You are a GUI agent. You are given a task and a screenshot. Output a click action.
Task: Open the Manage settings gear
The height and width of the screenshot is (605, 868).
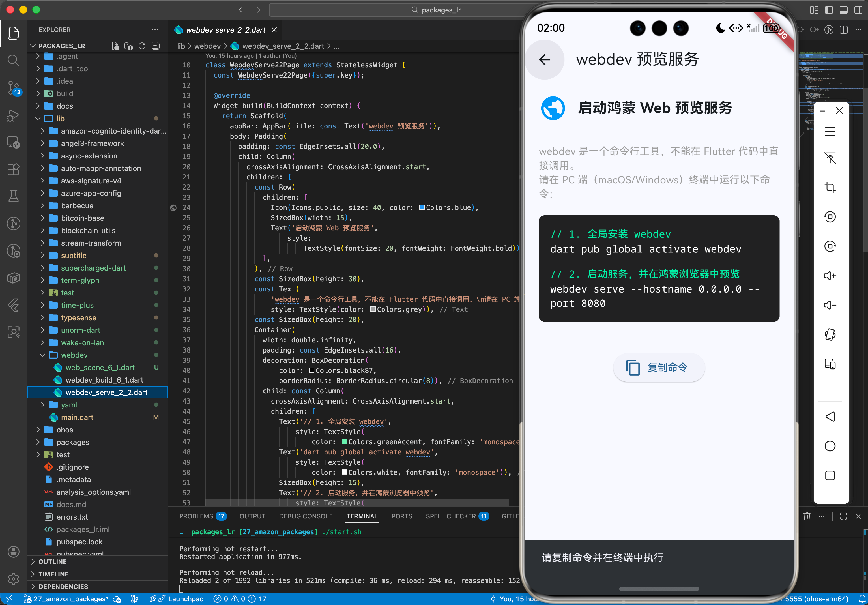(14, 578)
